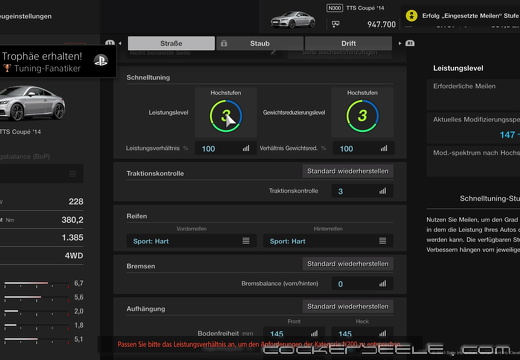Select the Leistungsverhältnis value 100 field
Screen dimensions: 520x360
(226, 148)
